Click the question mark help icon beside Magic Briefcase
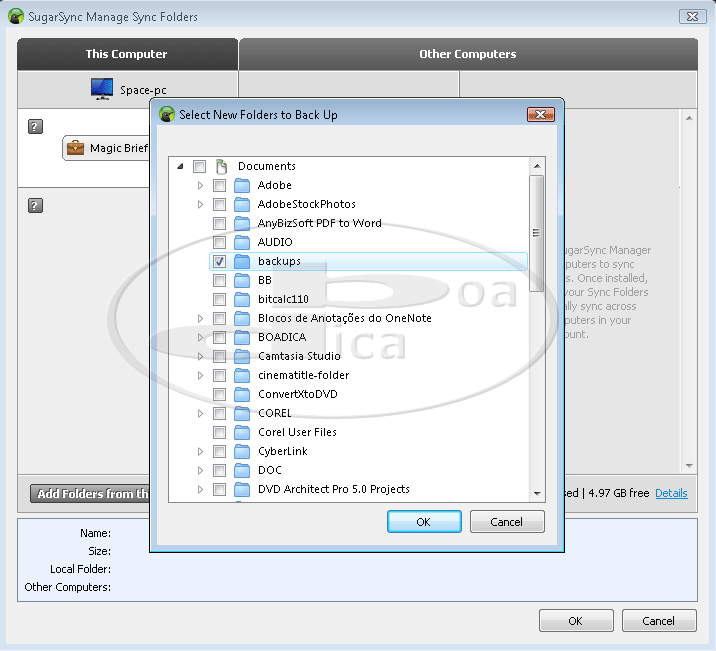The width and height of the screenshot is (716, 651). 35,126
